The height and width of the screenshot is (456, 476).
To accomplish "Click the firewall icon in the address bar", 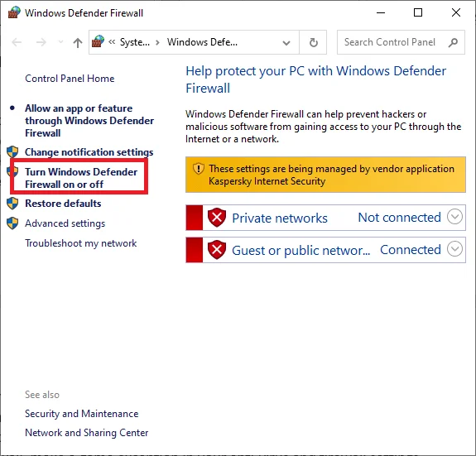I will tap(98, 41).
